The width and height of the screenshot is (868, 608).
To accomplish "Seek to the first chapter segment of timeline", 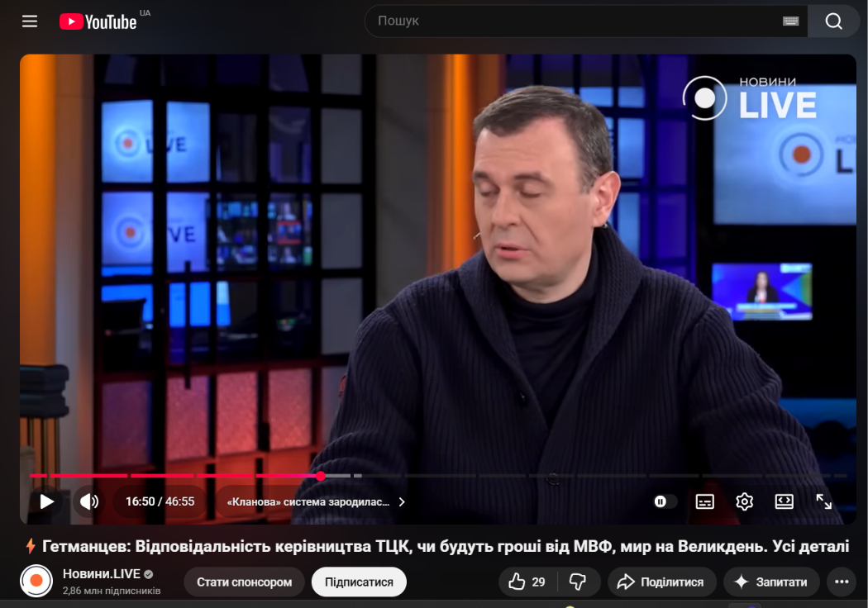I will [x=38, y=476].
